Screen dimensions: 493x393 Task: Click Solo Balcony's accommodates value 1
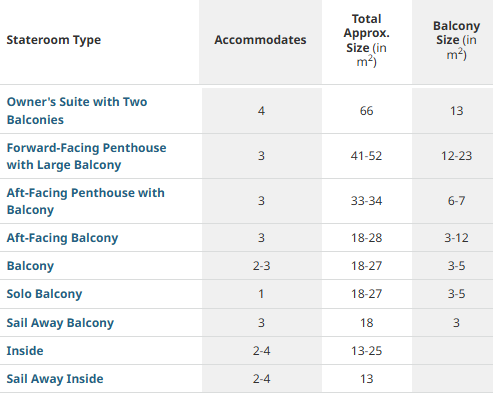click(x=261, y=294)
